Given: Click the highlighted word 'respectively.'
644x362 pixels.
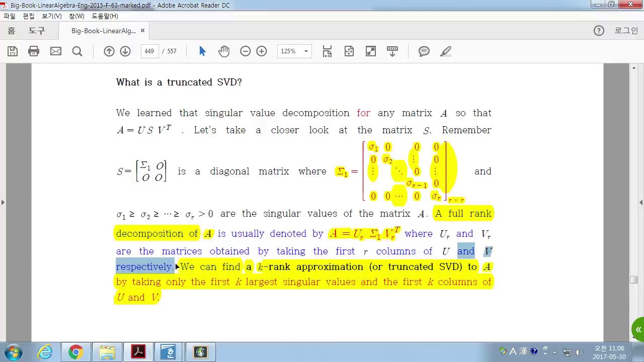Looking at the screenshot, I should (x=145, y=267).
